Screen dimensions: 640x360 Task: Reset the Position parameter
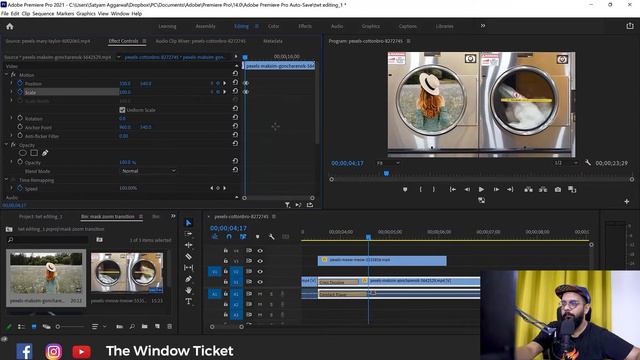[235, 82]
